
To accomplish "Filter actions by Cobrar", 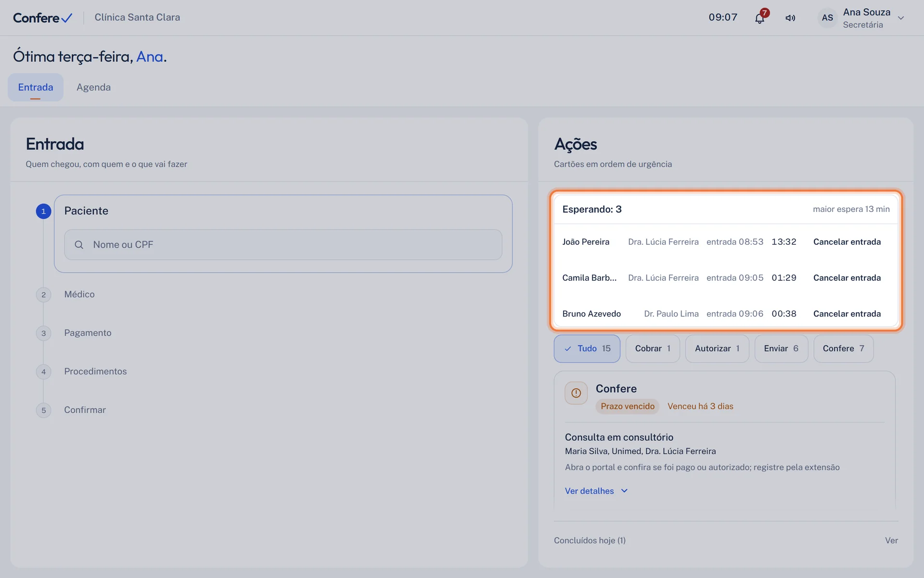I will click(x=653, y=348).
